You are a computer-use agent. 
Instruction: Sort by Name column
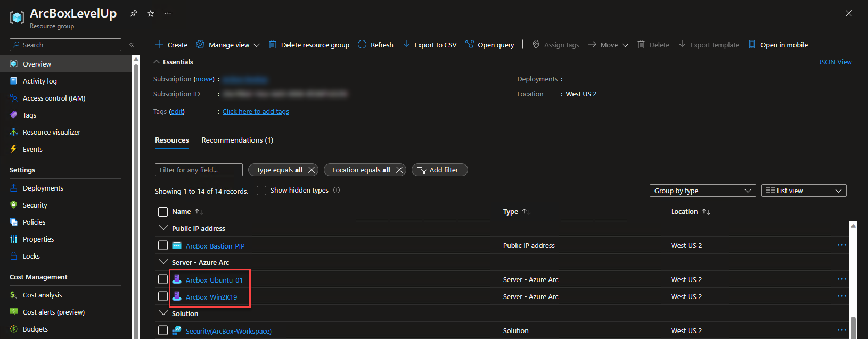pos(187,211)
